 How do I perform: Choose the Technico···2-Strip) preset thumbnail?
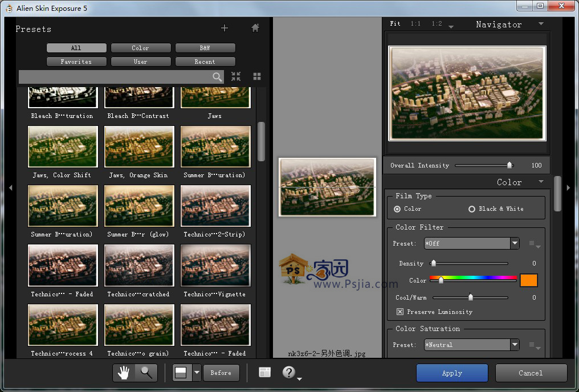pyautogui.click(x=215, y=206)
